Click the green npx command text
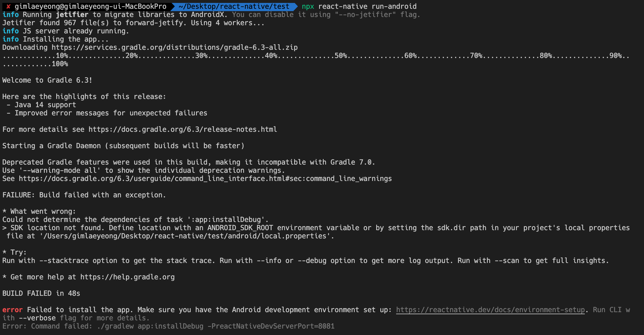Image resolution: width=644 pixels, height=335 pixels. 308,6
